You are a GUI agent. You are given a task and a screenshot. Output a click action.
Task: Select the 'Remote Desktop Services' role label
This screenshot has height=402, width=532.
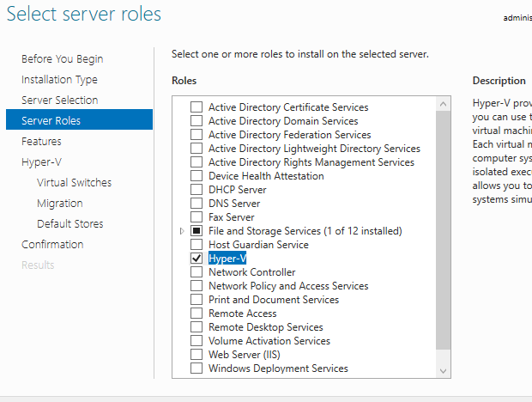point(266,327)
